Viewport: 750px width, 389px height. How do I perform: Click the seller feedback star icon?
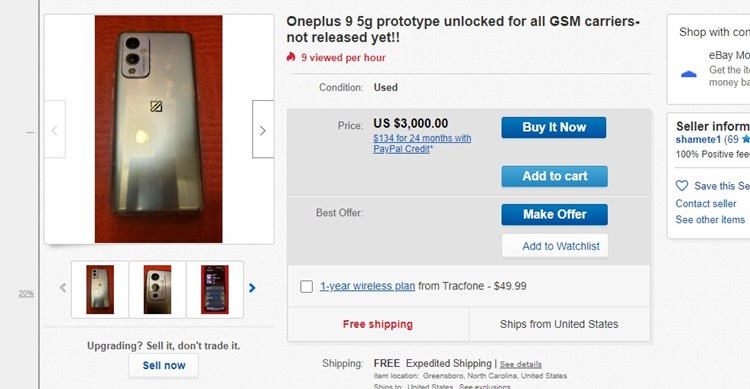(x=746, y=139)
